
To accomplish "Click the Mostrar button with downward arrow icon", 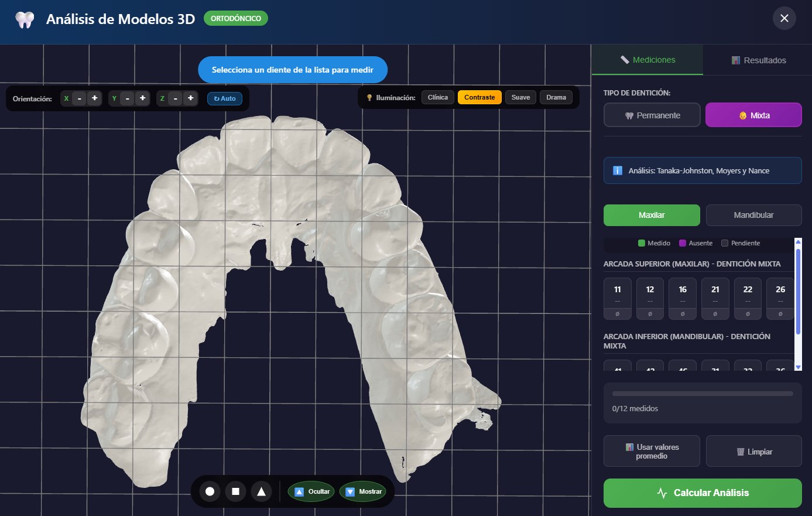I will [362, 491].
